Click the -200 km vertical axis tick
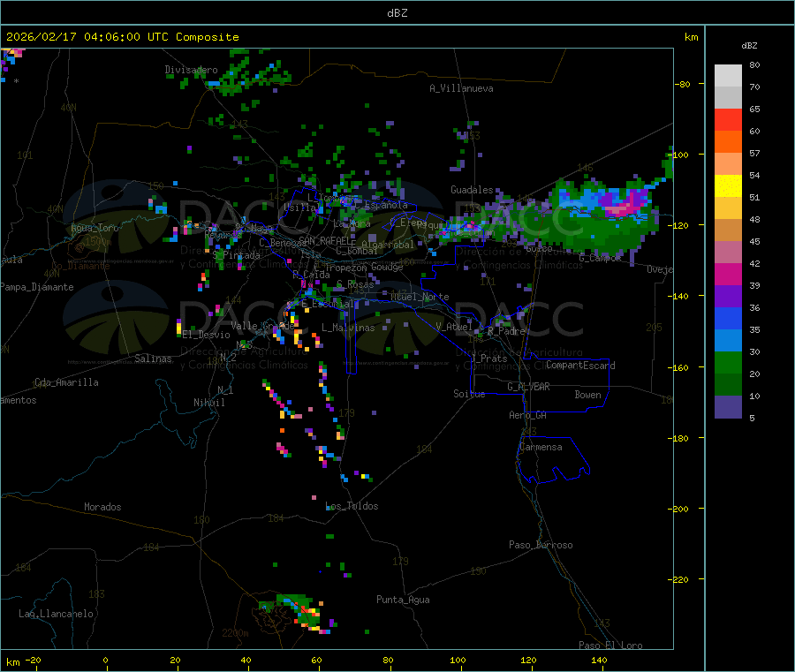 coord(679,509)
